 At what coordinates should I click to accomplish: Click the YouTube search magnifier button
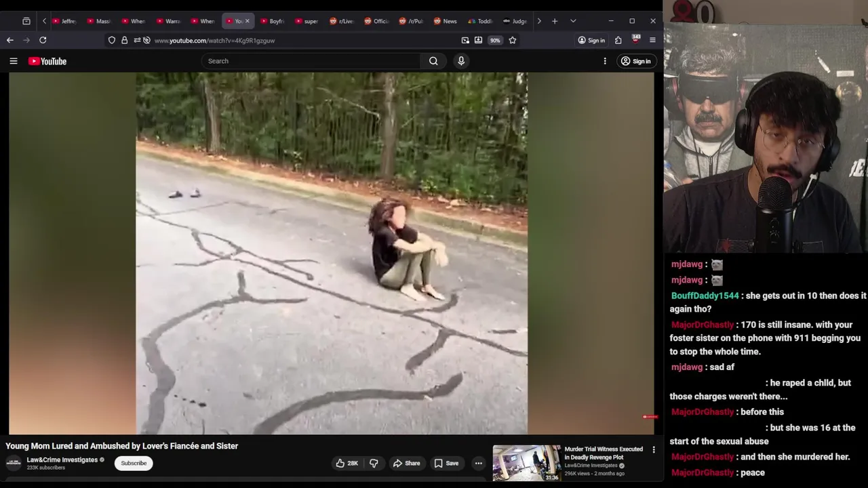pos(433,61)
